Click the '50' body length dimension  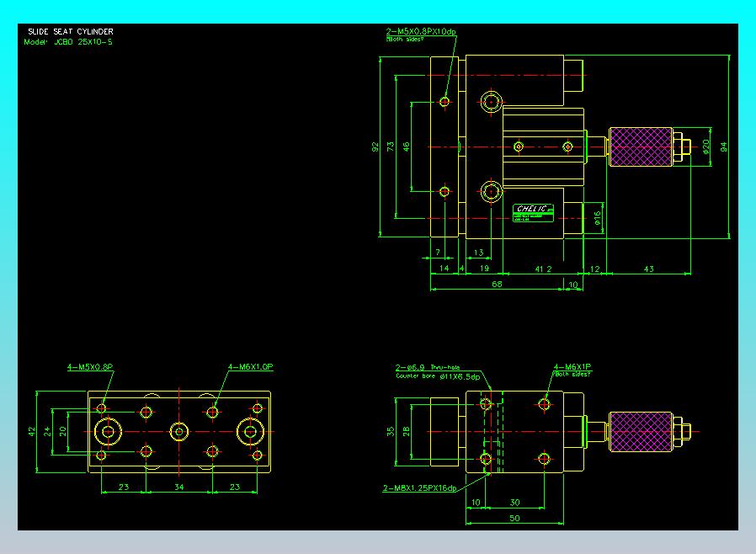[x=515, y=519]
